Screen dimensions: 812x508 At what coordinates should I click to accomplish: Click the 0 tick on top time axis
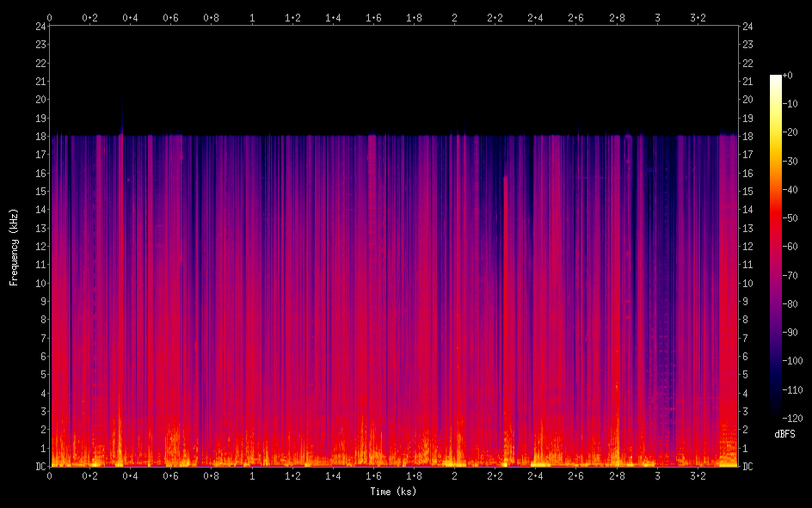(x=50, y=16)
